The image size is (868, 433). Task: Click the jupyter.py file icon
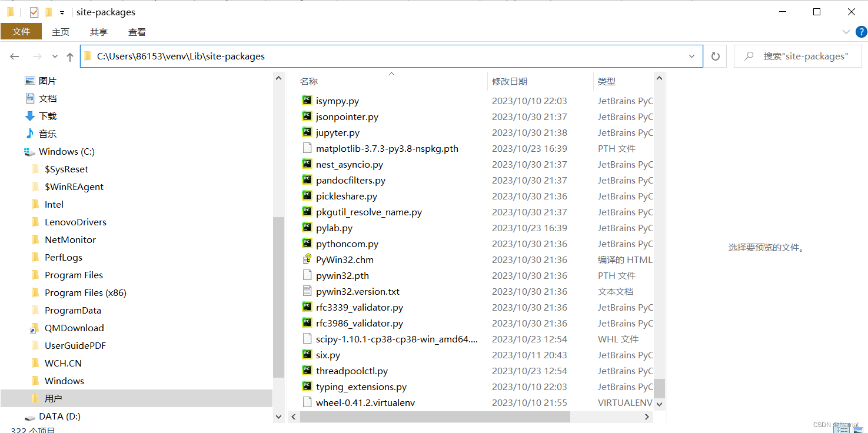(307, 132)
